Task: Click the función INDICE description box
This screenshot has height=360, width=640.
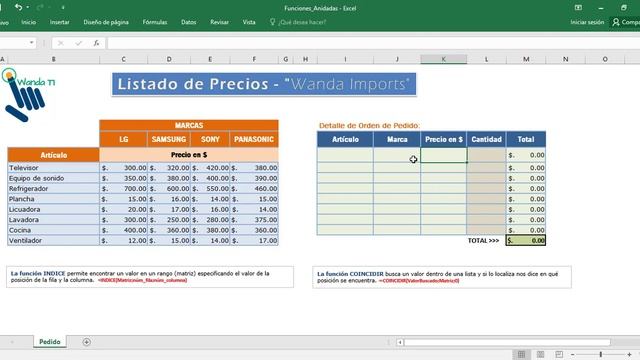Action: (x=150, y=277)
